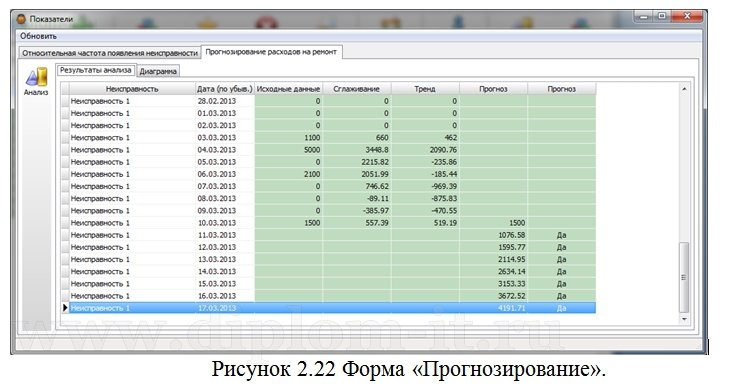Select Прогнозирование расходов на ремонт tab
Image resolution: width=732 pixels, height=390 pixels.
271,52
